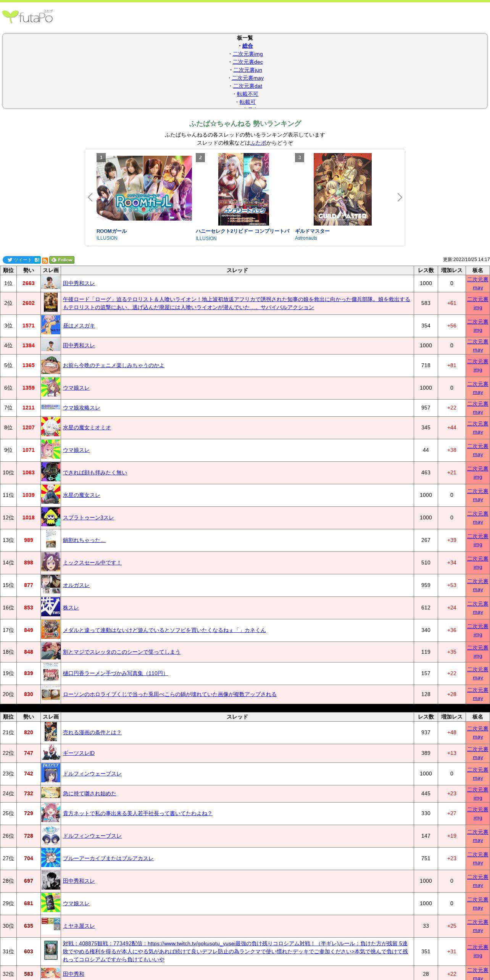Open the ROOMガール banner image

pos(144,188)
